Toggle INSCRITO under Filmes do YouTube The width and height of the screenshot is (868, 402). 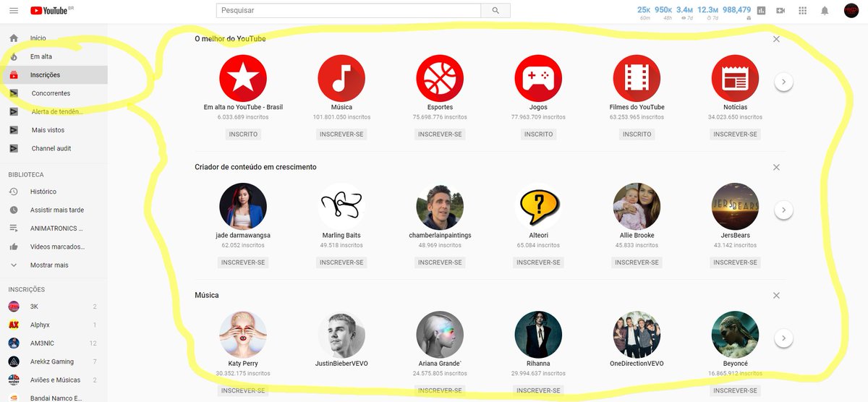[637, 134]
